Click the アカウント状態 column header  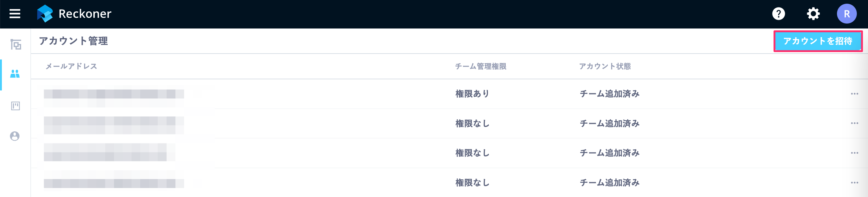605,66
